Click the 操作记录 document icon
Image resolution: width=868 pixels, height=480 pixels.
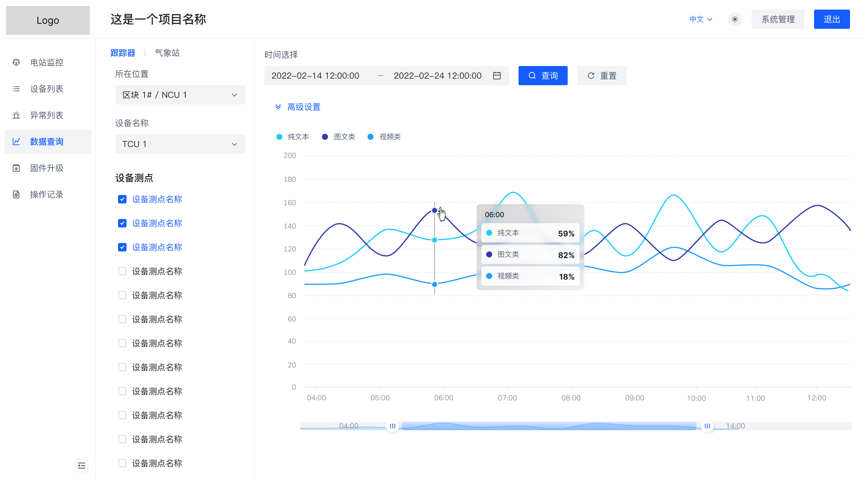[x=16, y=194]
